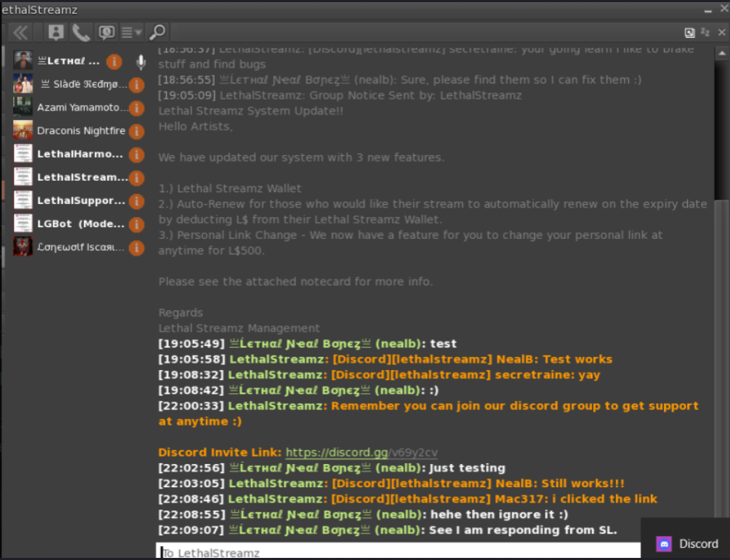Screen dimensions: 730x560
Task: Open info for LethalHarmo participant
Action: [x=137, y=155]
